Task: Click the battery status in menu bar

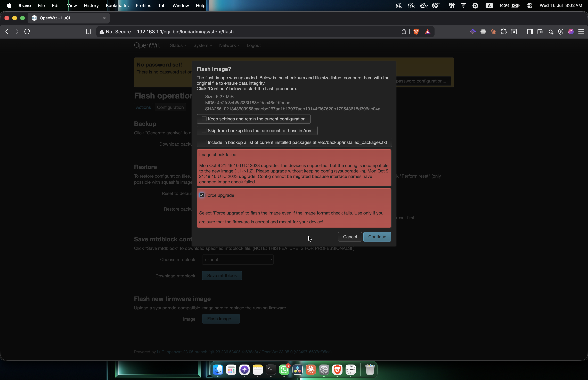Action: [x=509, y=5]
